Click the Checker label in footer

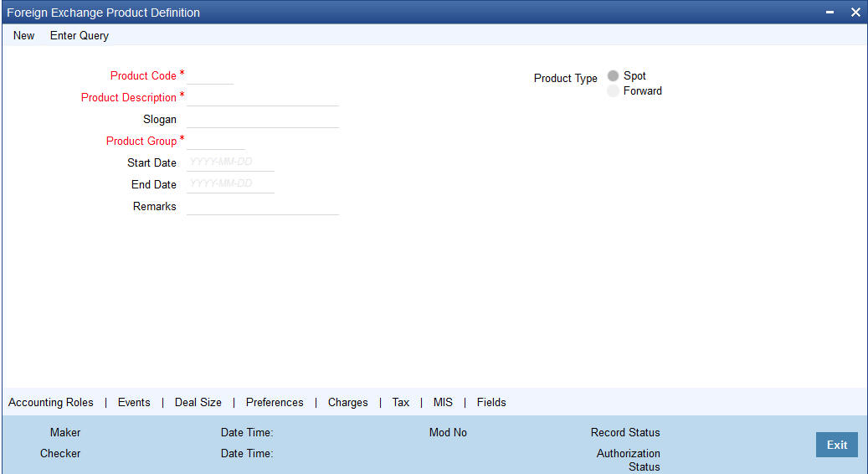click(60, 454)
